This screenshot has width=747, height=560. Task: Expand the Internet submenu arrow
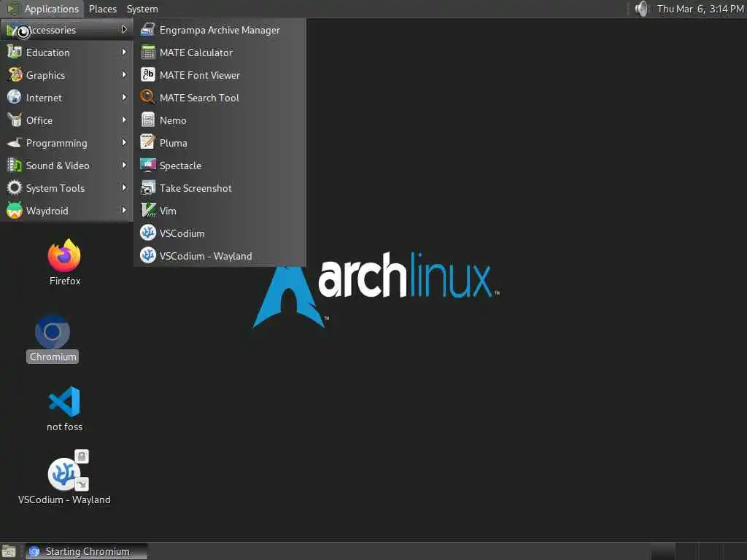(124, 97)
